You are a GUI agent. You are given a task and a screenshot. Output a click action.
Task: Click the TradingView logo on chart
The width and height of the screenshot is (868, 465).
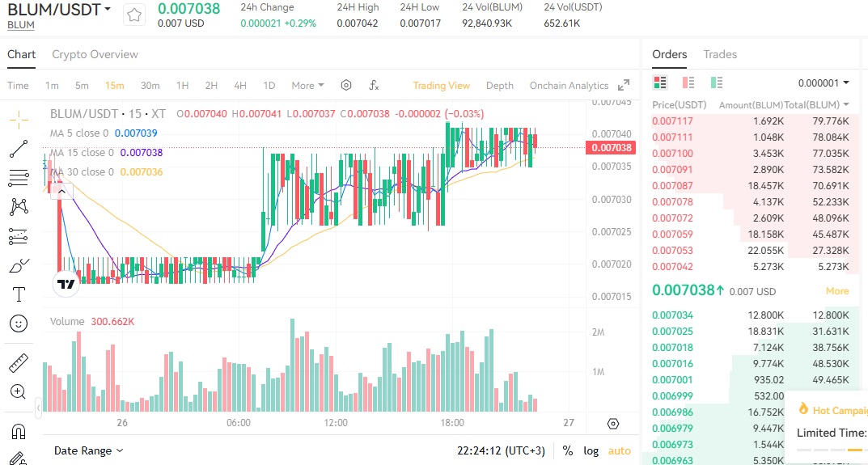(66, 284)
